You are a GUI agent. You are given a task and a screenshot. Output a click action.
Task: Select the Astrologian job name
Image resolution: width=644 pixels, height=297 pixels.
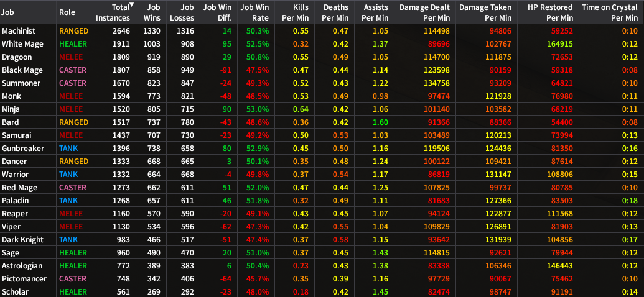point(22,266)
